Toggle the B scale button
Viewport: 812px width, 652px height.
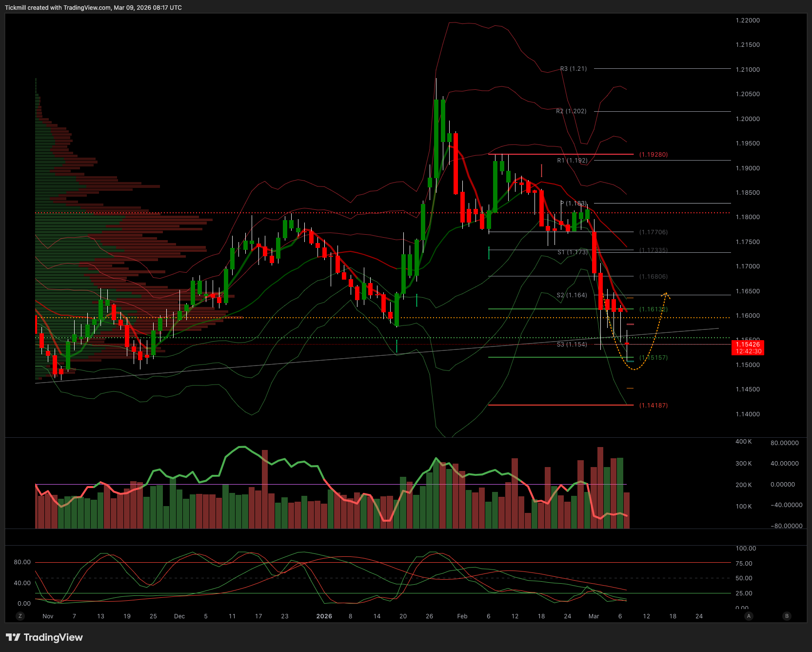pos(786,616)
